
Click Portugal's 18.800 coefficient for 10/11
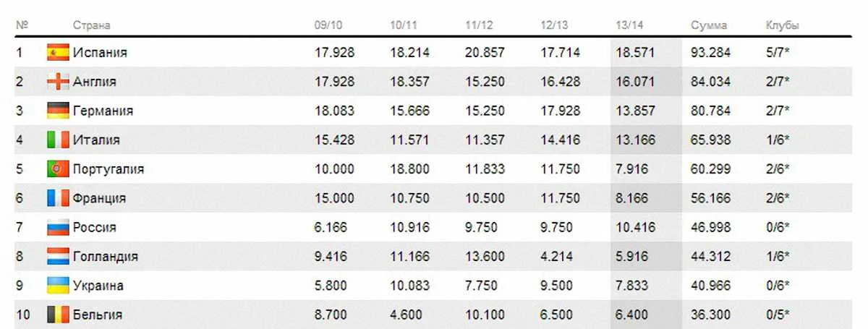coord(409,169)
